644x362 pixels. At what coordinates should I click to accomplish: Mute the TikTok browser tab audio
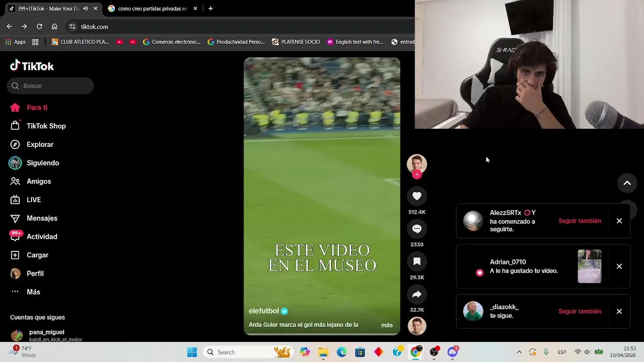[86, 9]
